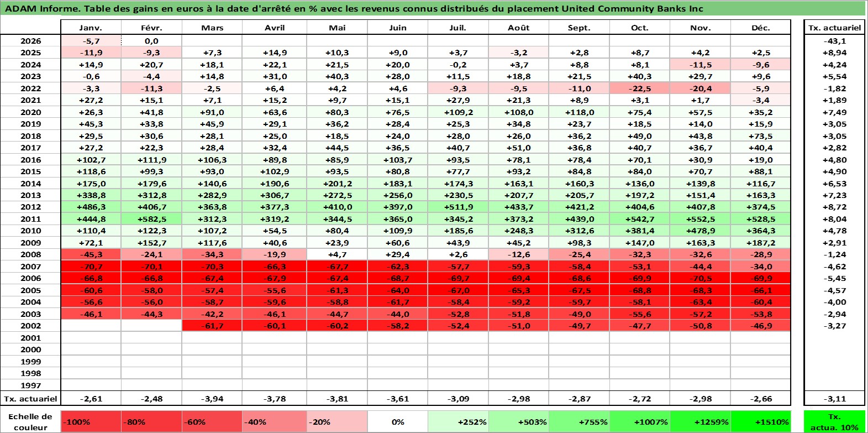The image size is (868, 433).
Task: Click the -3,94 actuarial rate for Mars
Action: 212,399
